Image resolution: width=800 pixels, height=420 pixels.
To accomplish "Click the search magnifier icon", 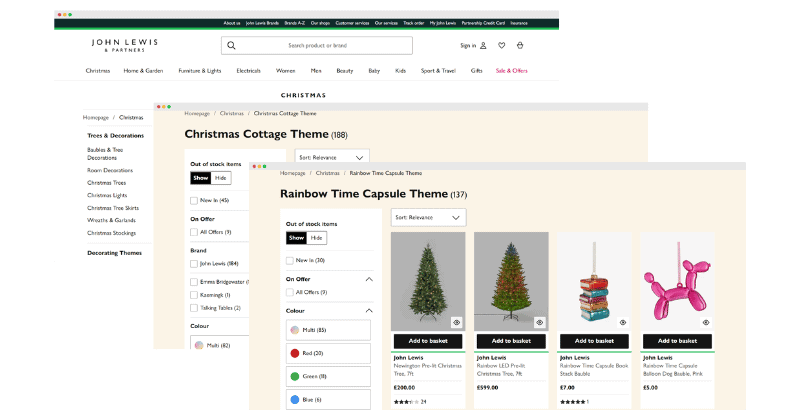I will (x=231, y=45).
